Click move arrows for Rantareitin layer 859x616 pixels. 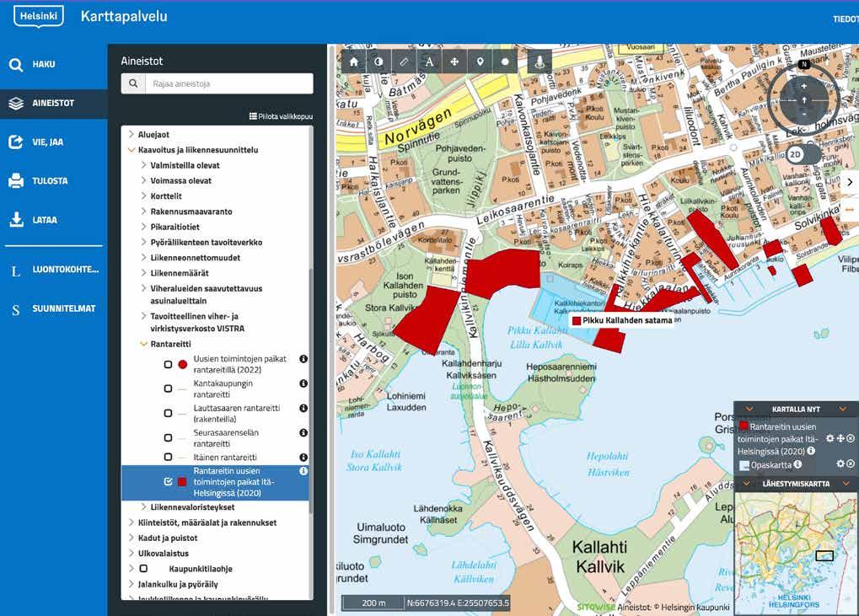(840, 438)
